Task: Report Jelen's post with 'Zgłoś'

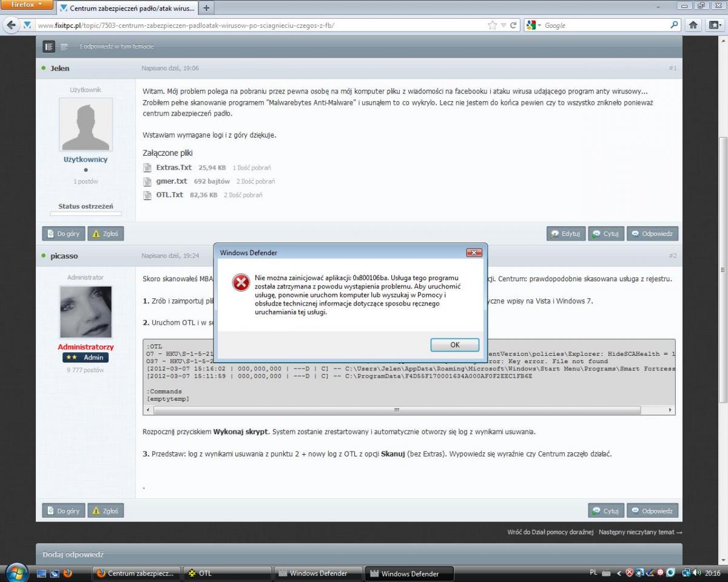Action: (x=106, y=234)
